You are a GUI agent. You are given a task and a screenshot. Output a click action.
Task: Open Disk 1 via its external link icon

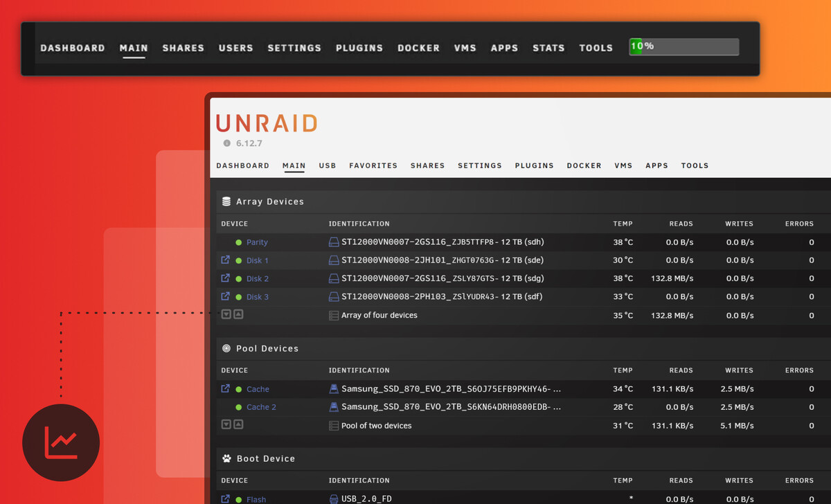(x=224, y=260)
